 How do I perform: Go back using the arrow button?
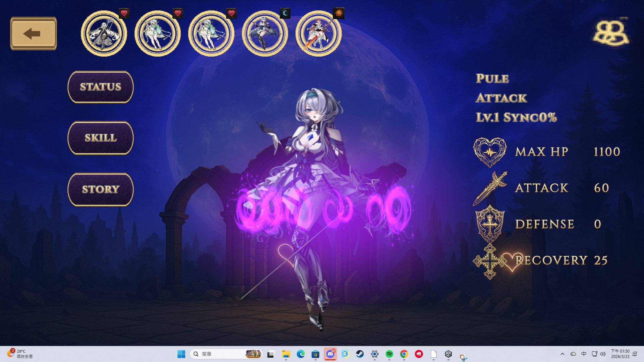point(34,34)
